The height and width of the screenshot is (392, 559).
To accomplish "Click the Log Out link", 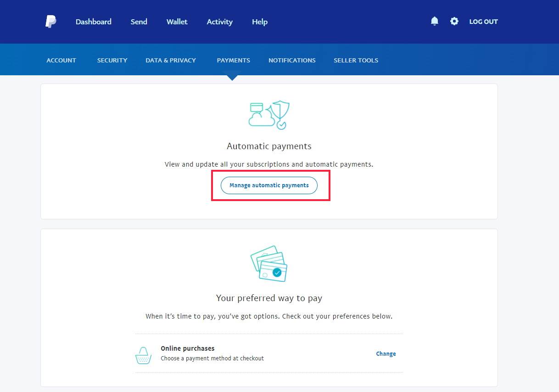I will pyautogui.click(x=483, y=22).
